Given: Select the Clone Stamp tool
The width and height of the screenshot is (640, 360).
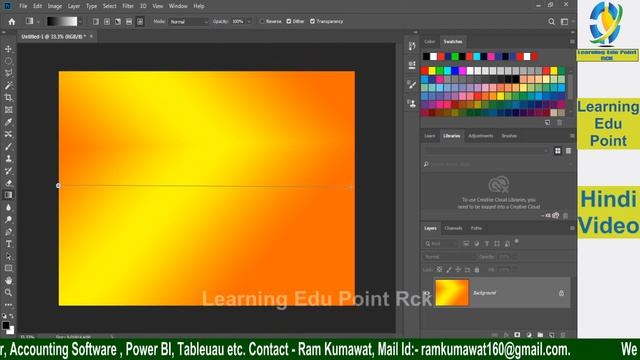Looking at the screenshot, I should [x=8, y=159].
